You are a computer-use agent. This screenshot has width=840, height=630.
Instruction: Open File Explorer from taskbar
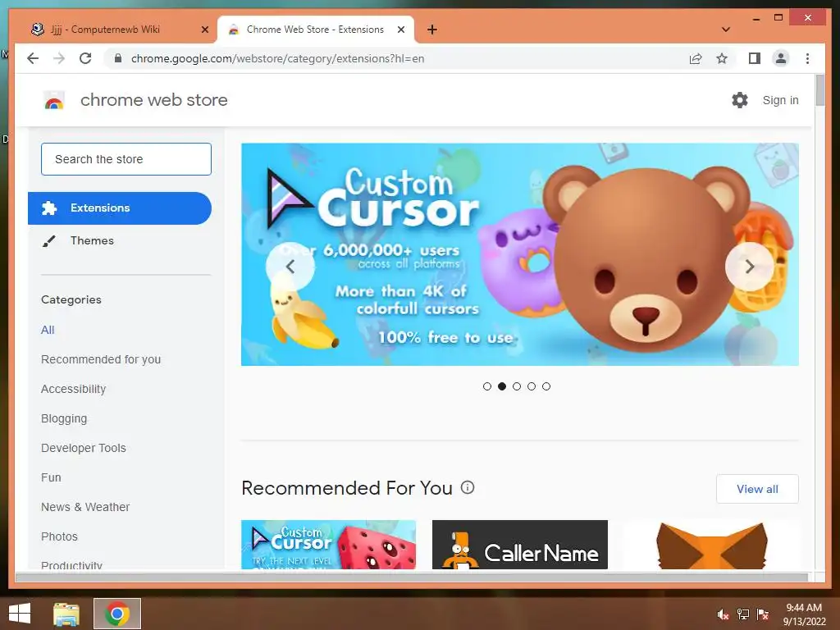[66, 614]
